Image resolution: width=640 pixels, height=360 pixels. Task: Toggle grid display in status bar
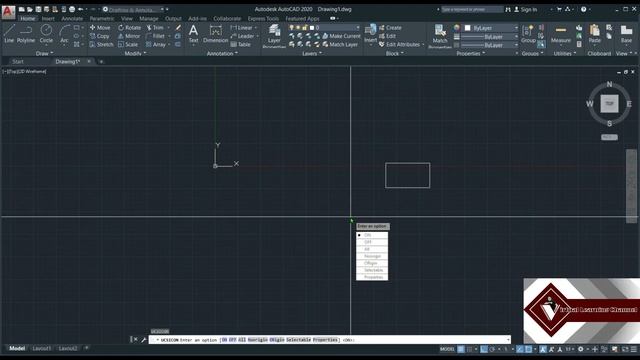click(461, 349)
